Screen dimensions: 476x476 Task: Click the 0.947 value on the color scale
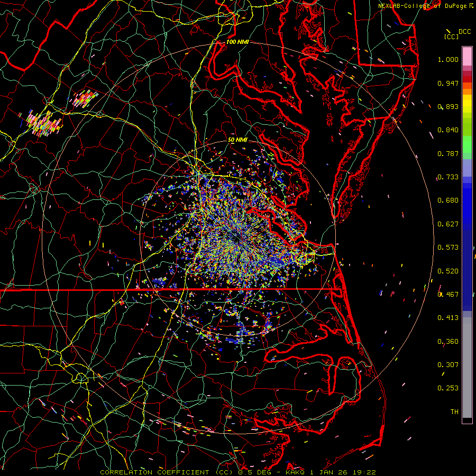448,83
